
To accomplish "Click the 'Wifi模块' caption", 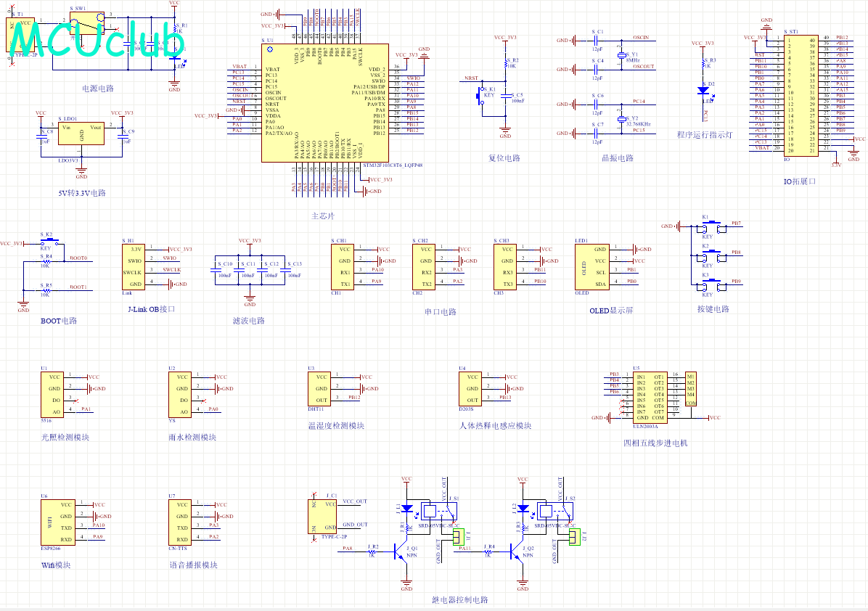I will (x=56, y=565).
